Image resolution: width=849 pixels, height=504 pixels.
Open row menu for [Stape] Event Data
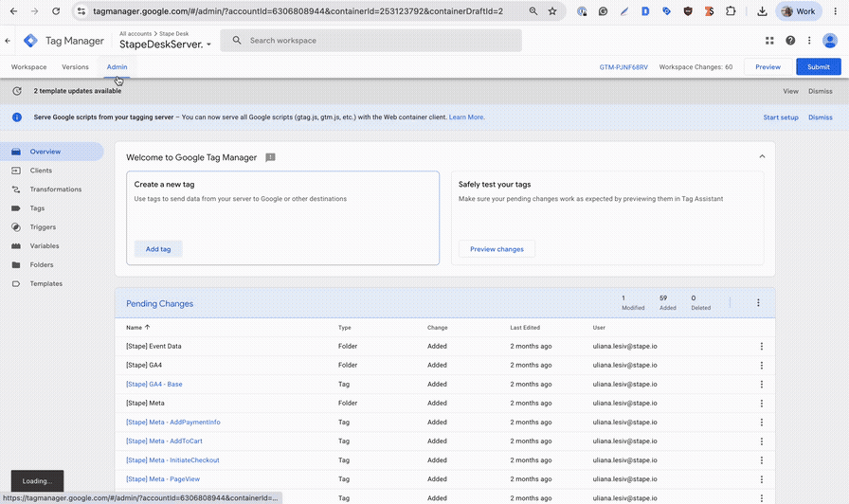(x=761, y=347)
